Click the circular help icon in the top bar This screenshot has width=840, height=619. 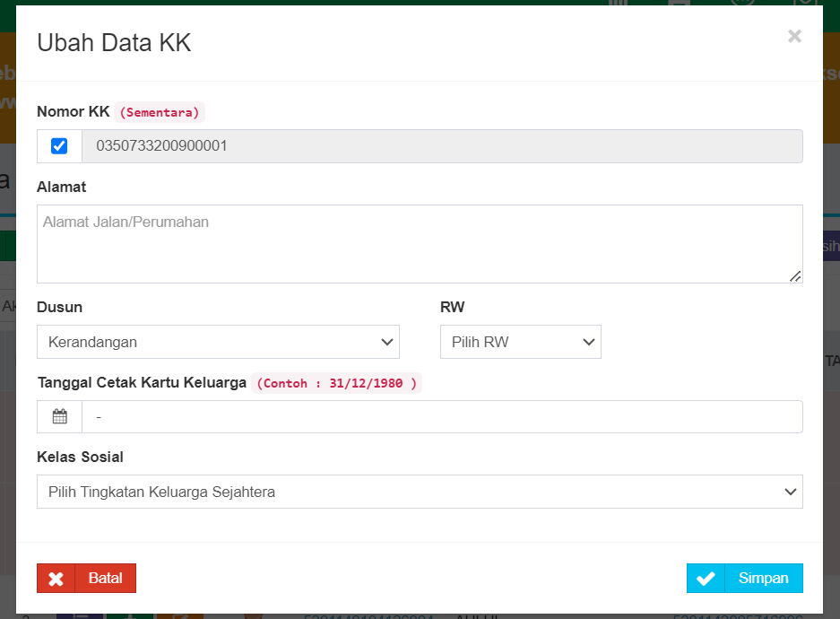742,4
